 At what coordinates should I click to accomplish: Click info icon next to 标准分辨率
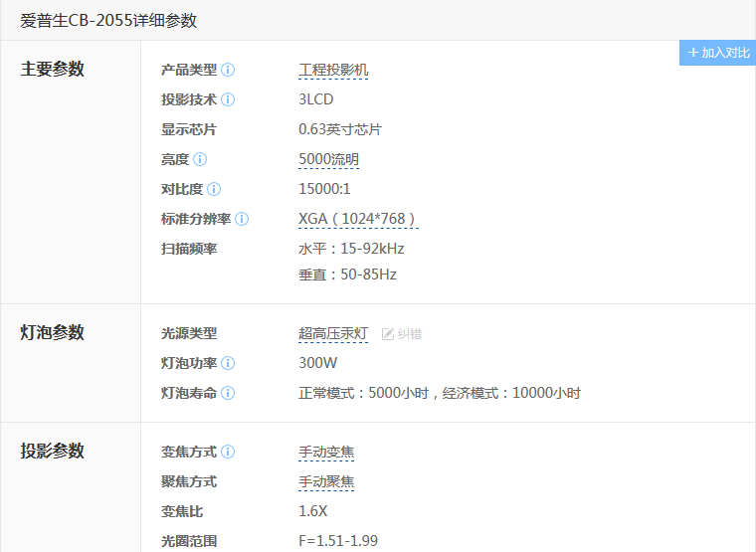tap(242, 220)
